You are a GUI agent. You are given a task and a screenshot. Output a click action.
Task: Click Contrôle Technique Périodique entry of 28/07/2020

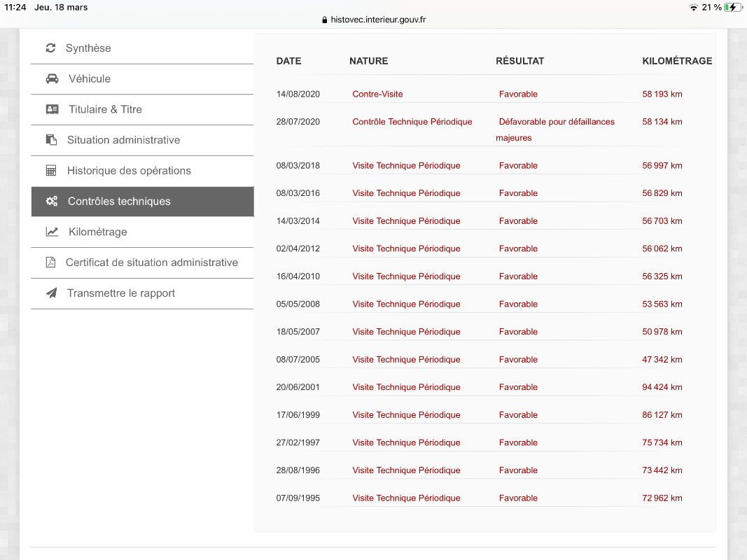point(412,122)
